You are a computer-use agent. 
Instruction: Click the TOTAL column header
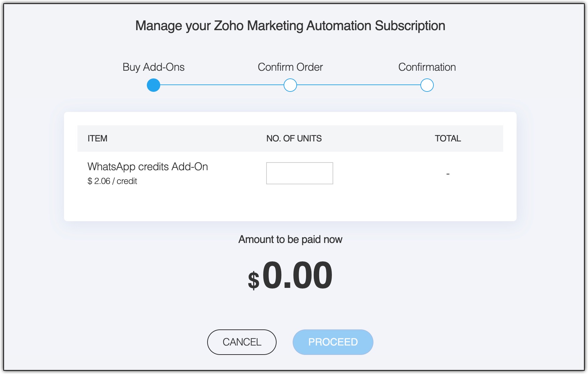click(x=448, y=138)
